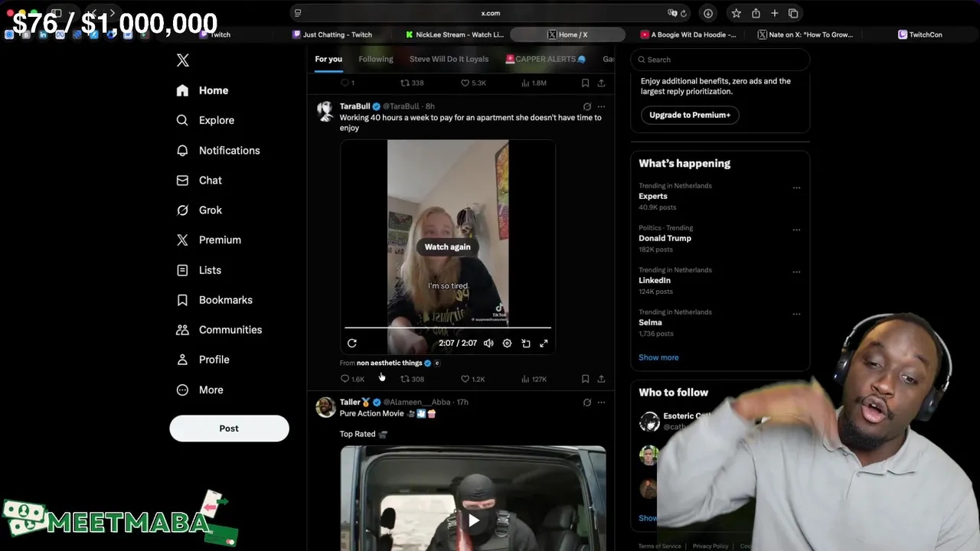This screenshot has height=551, width=980.
Task: Bookmark page with the star icon
Action: coord(736,13)
